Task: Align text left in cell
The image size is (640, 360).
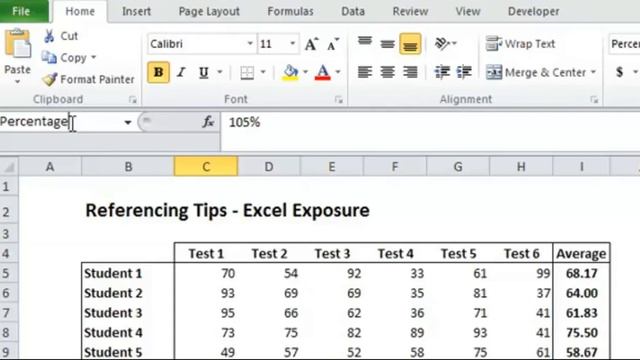Action: click(x=364, y=72)
